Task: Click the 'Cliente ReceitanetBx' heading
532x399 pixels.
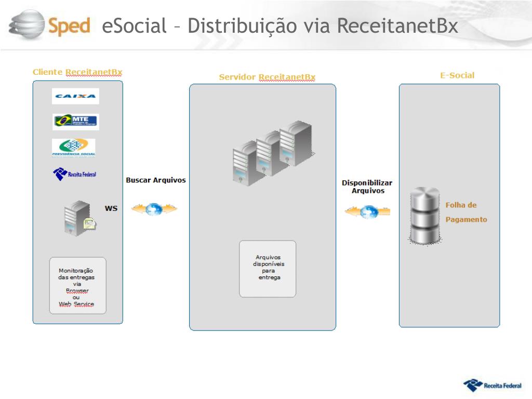Action: click(x=77, y=72)
